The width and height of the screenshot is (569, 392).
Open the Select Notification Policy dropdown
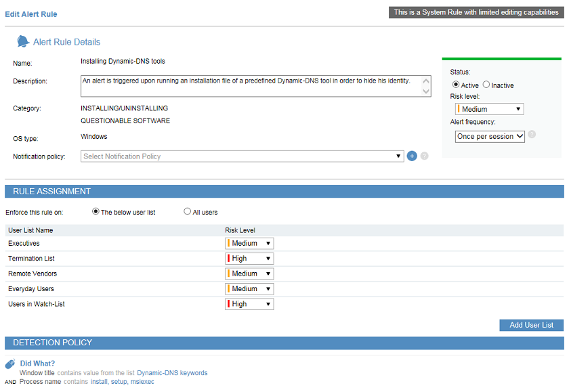(243, 156)
